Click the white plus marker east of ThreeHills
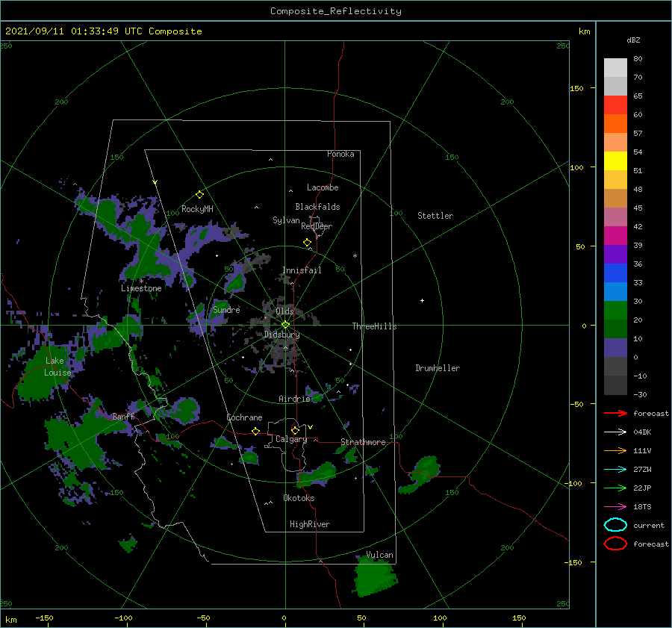The width and height of the screenshot is (672, 628). point(422,300)
